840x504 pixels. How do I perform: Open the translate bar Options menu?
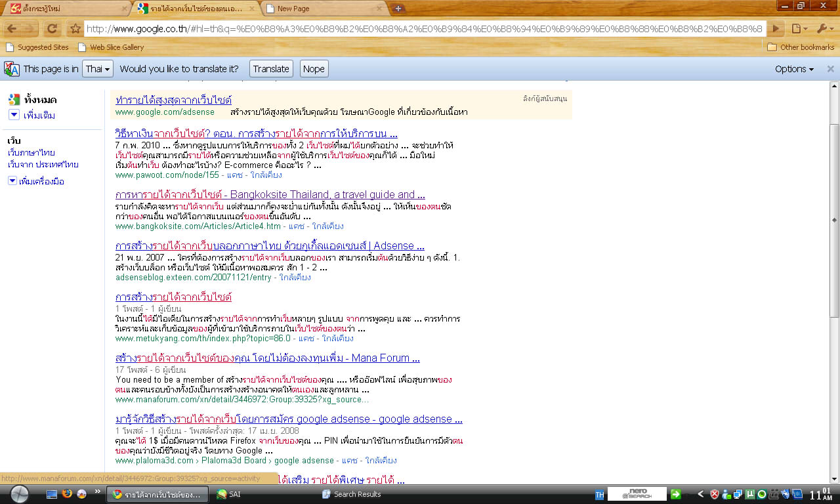794,69
